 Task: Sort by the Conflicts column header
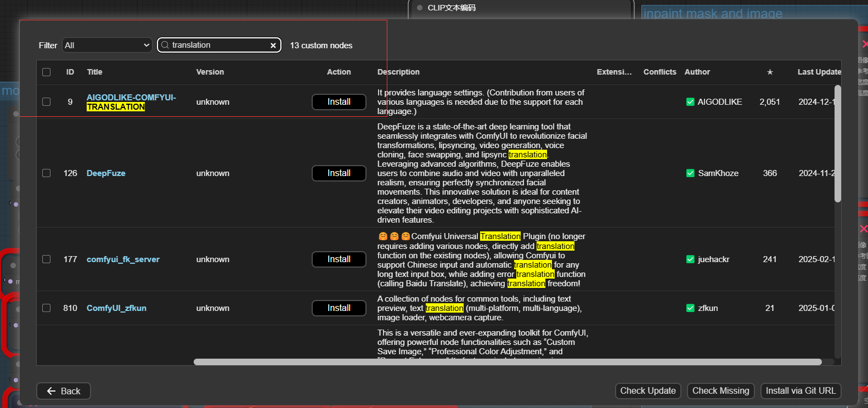[660, 72]
